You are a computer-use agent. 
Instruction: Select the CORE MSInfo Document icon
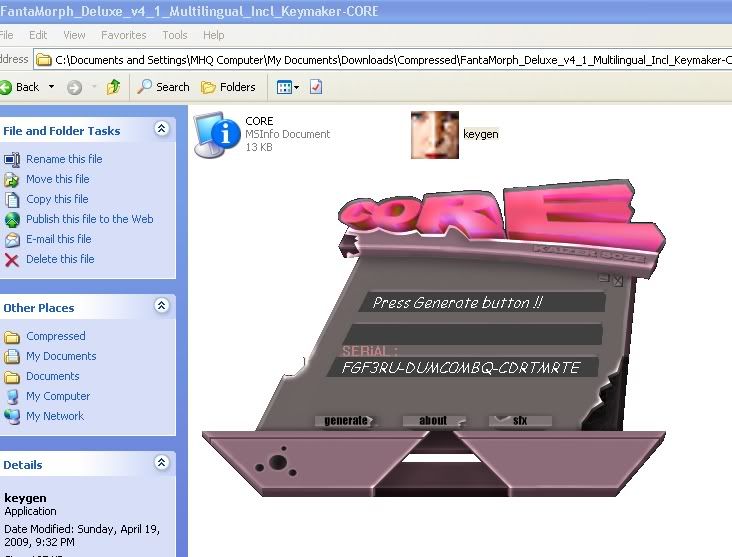pos(217,135)
